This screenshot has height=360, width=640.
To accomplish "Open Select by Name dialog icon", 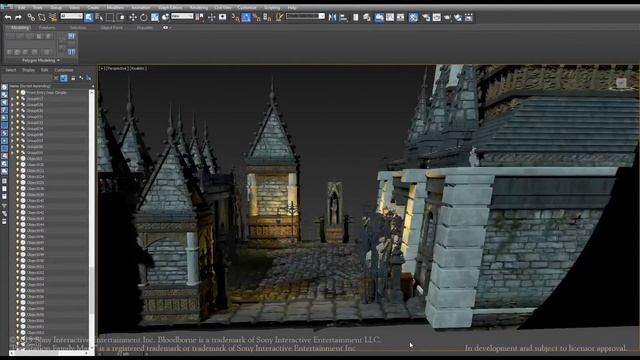I will [x=99, y=17].
